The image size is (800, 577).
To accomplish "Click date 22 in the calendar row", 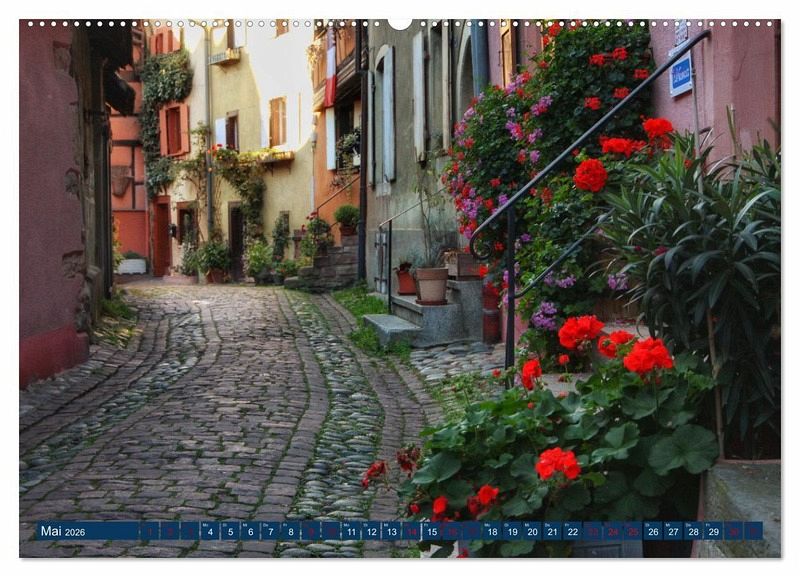I will click(573, 532).
